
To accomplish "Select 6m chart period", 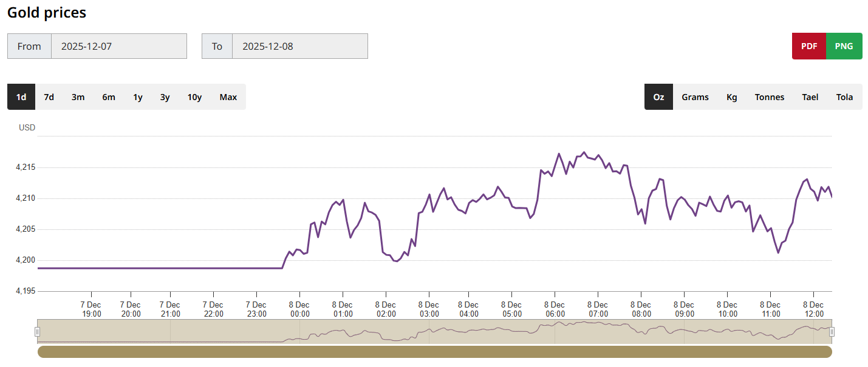I will (109, 97).
